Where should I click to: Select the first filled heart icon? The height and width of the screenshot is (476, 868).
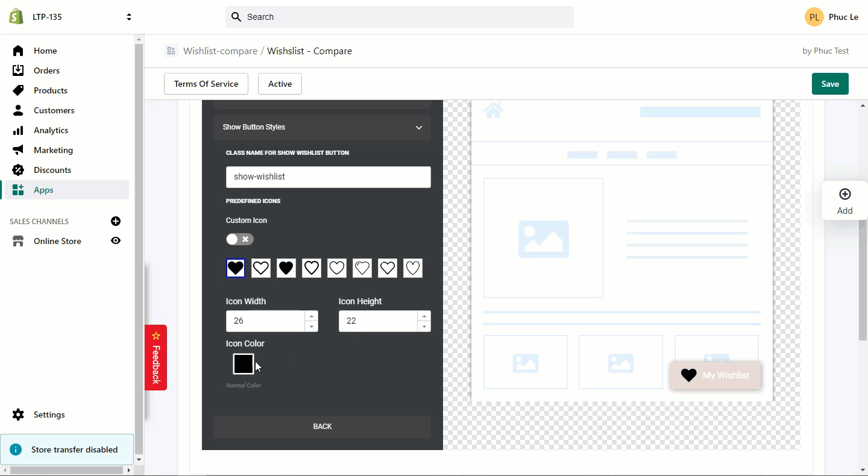[236, 268]
